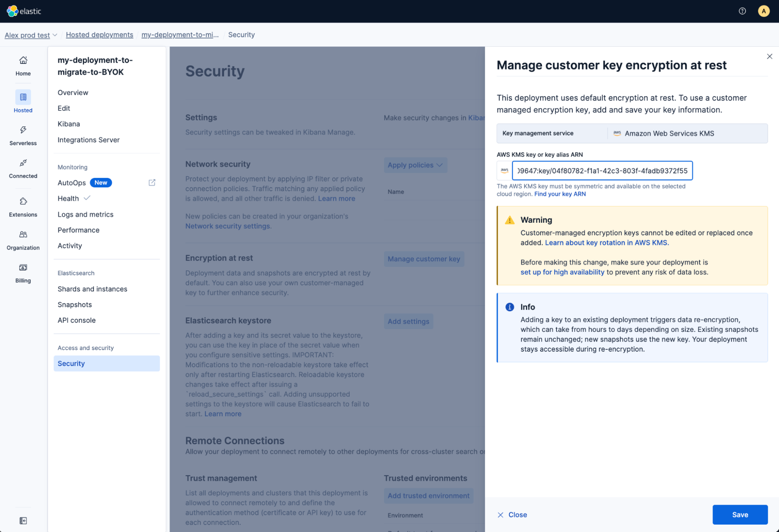Open Billing from the sidebar
This screenshot has height=532, width=779.
(x=23, y=273)
